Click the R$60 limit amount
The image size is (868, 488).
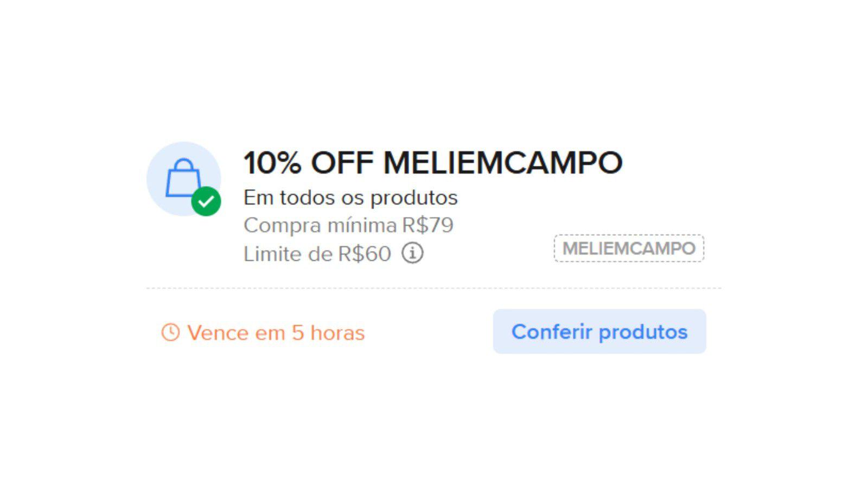coord(365,254)
